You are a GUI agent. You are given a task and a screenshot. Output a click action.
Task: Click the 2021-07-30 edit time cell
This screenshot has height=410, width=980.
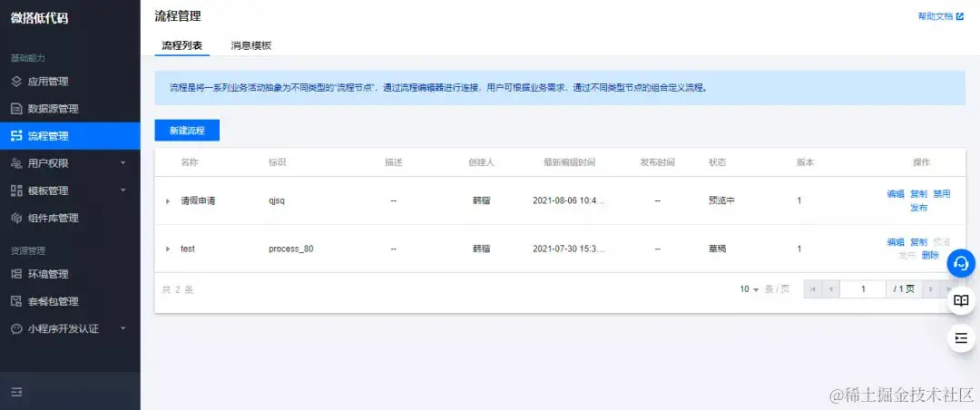click(568, 249)
